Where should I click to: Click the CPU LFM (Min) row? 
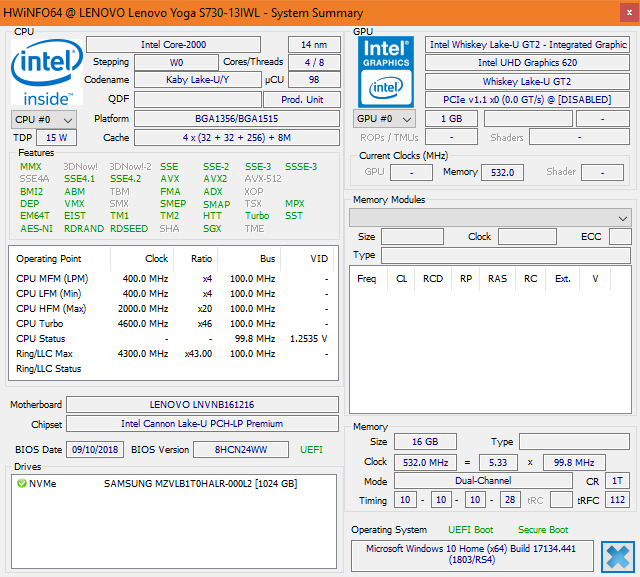[172, 294]
